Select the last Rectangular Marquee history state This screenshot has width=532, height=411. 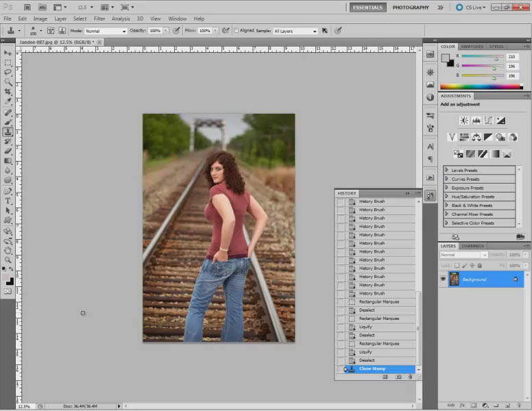pos(380,343)
